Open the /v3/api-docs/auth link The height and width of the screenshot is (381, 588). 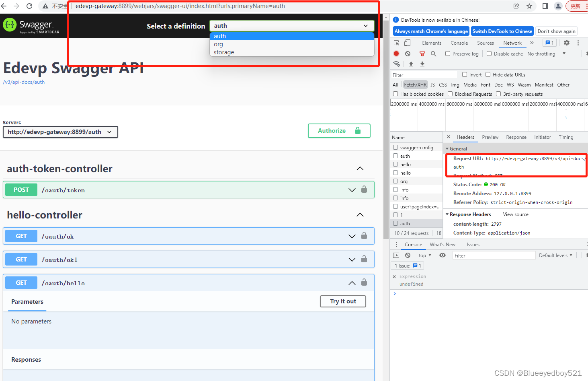[x=24, y=82]
